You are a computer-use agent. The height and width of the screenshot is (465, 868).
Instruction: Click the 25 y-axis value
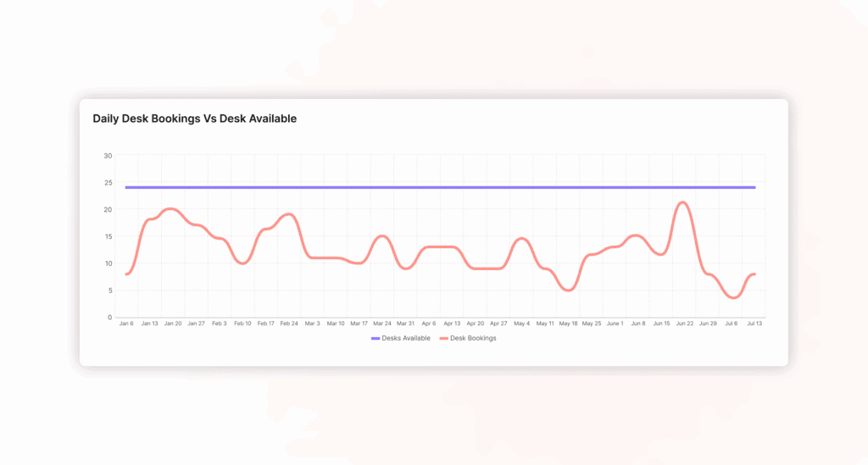108,182
